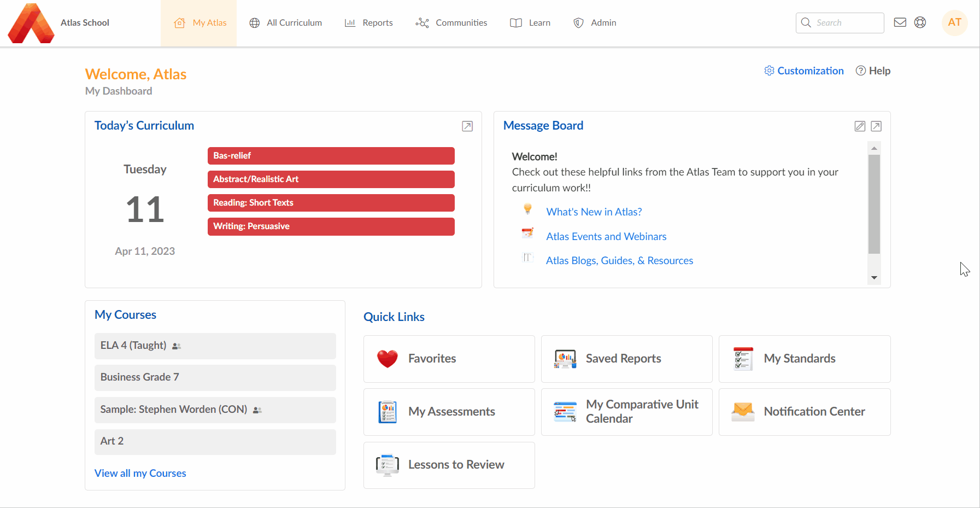The width and height of the screenshot is (980, 508).
Task: Click the My Standards checklist icon
Action: pos(742,358)
